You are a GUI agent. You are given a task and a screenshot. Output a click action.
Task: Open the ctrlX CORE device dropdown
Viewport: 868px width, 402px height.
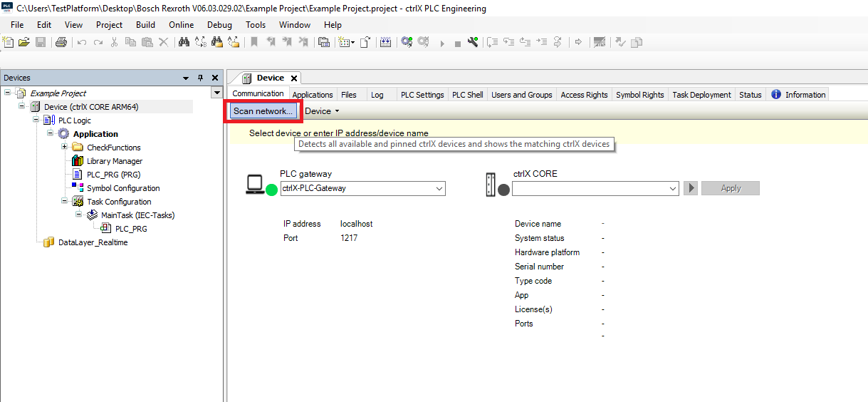coord(672,189)
